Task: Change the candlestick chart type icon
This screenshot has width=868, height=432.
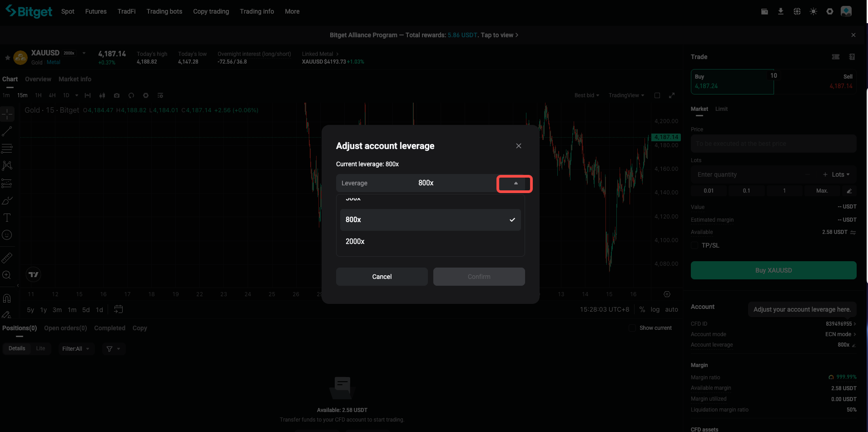Action: pyautogui.click(x=102, y=95)
